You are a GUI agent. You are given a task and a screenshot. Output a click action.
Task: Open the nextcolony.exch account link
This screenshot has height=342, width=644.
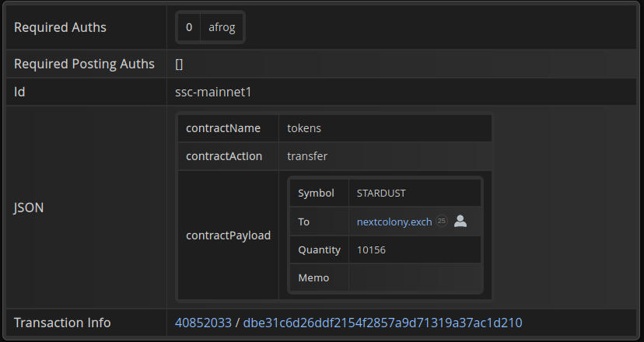[394, 222]
